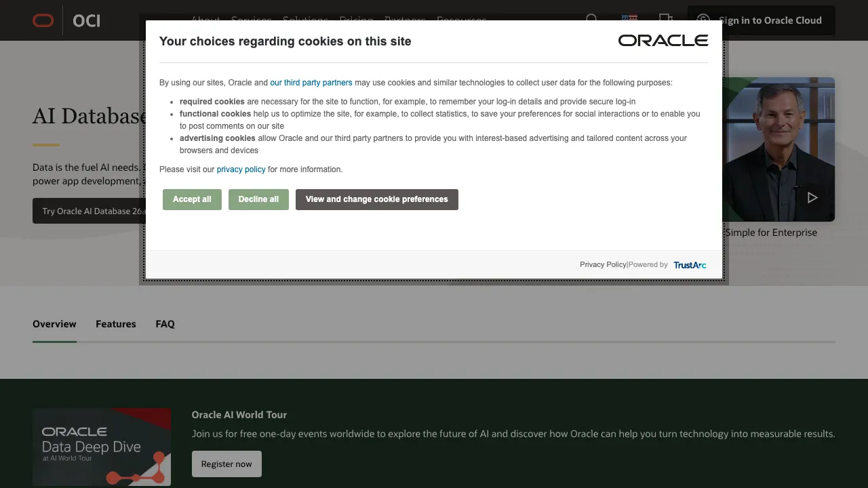This screenshot has height=488, width=868.
Task: Open the Oracle Data Deep Dive thumbnail
Action: click(x=102, y=447)
